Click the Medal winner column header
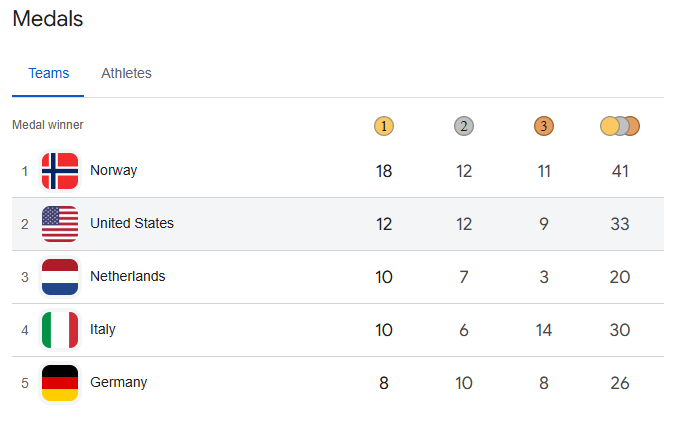Image resolution: width=677 pixels, height=425 pixels. tap(47, 125)
